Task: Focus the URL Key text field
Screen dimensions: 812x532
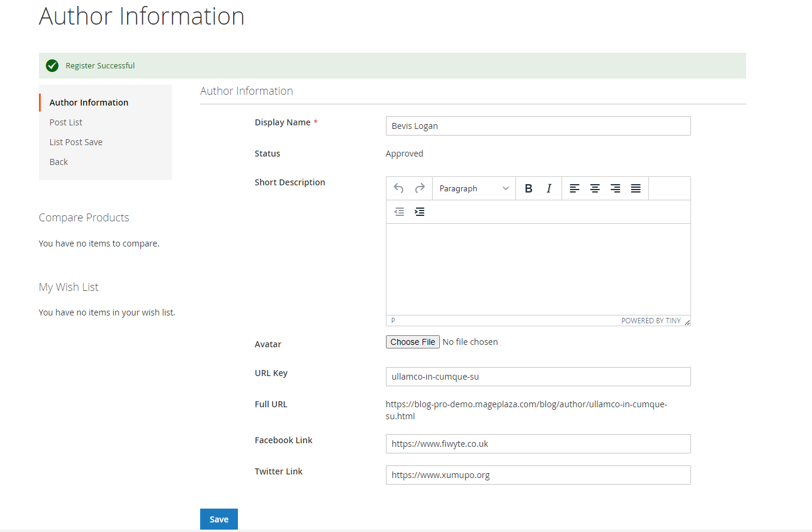Action: [538, 377]
